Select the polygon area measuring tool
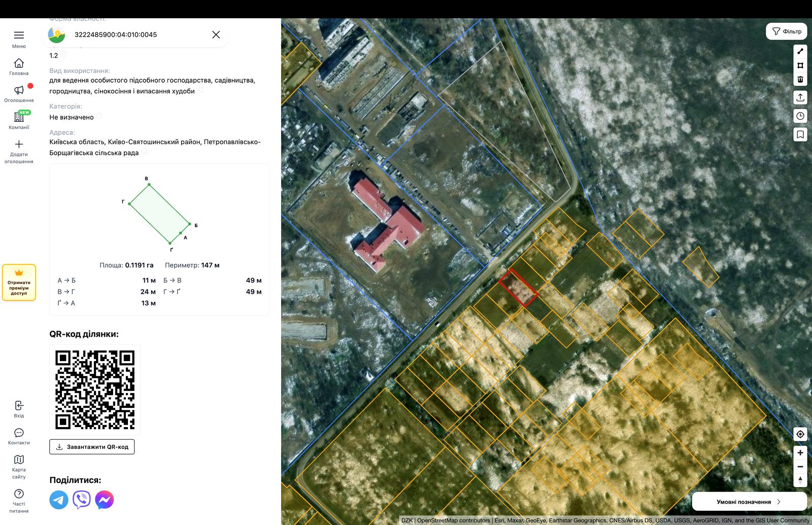This screenshot has width=812, height=525. click(800, 65)
